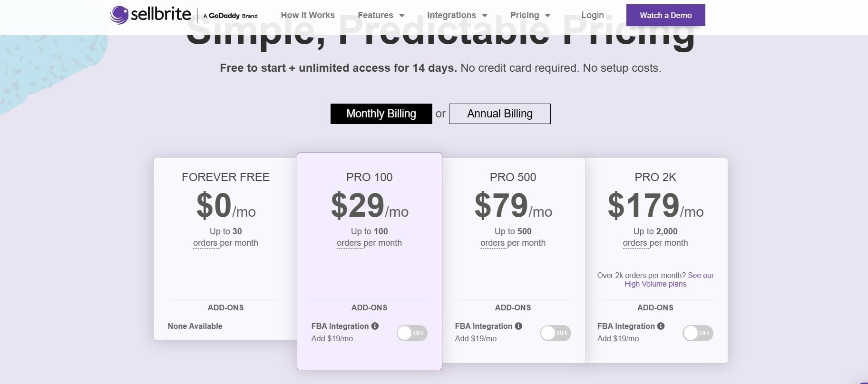Select the Monthly Billing tab
The image size is (868, 384).
coord(381,114)
